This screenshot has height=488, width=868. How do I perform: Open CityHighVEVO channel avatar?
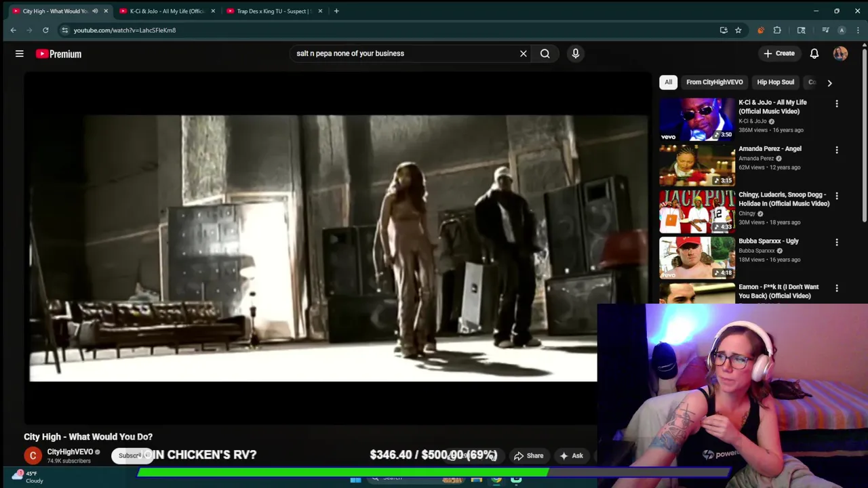33,455
